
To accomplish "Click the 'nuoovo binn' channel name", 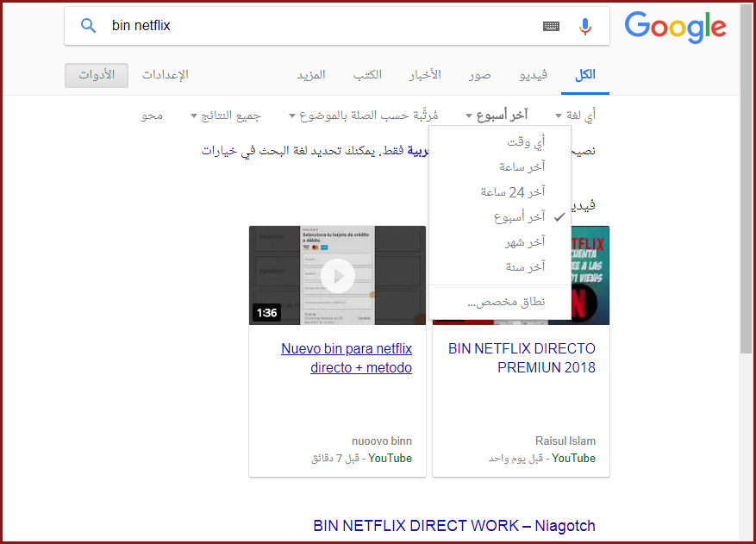I will 381,441.
